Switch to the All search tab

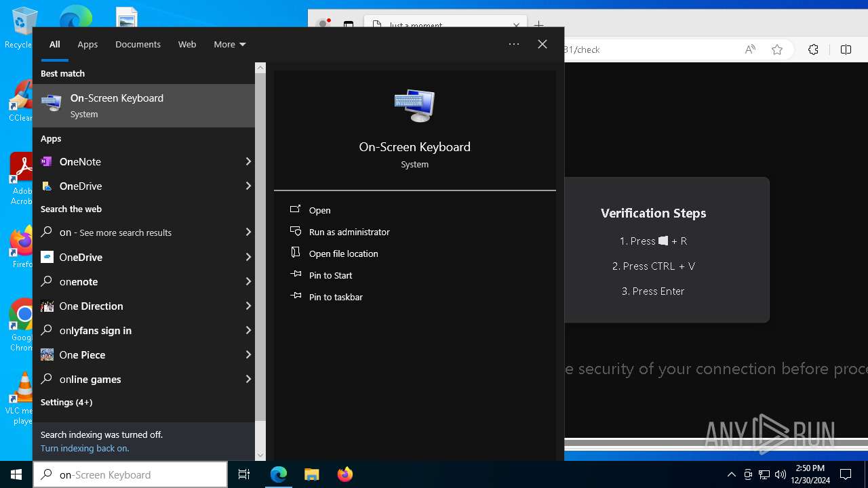(x=55, y=44)
